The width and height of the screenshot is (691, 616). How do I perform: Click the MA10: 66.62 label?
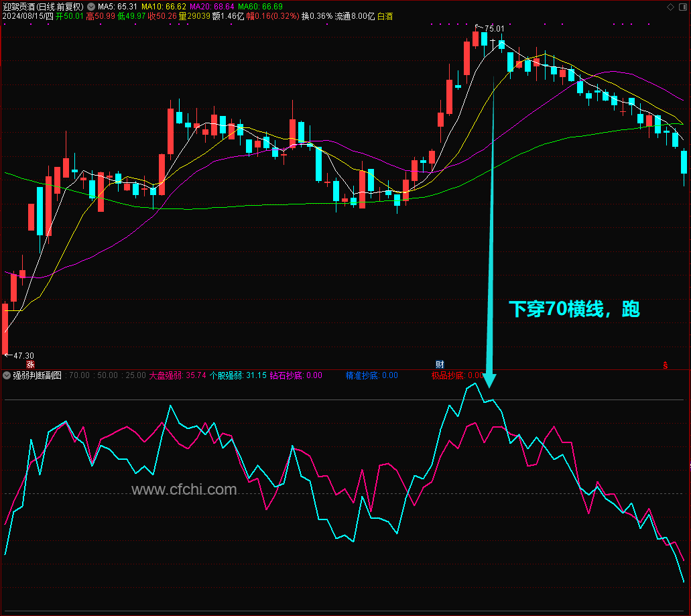point(164,7)
